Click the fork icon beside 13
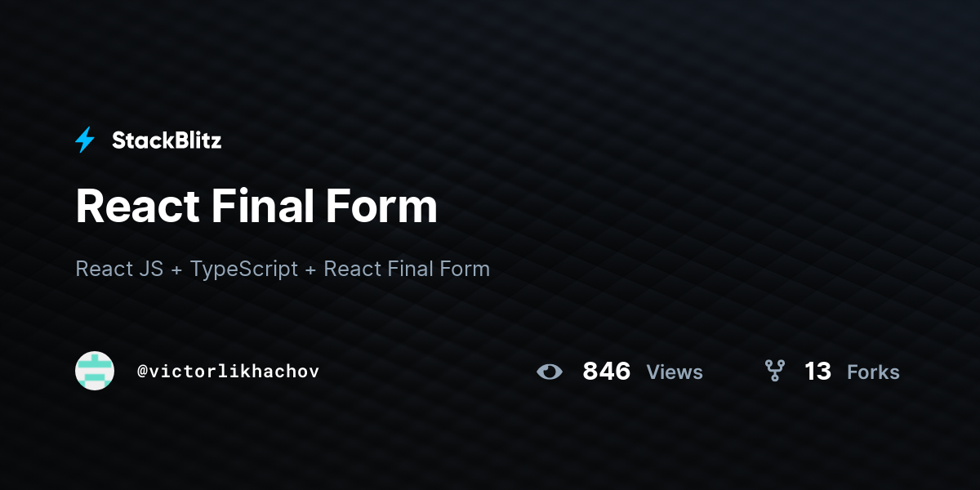This screenshot has height=490, width=980. pos(774,371)
